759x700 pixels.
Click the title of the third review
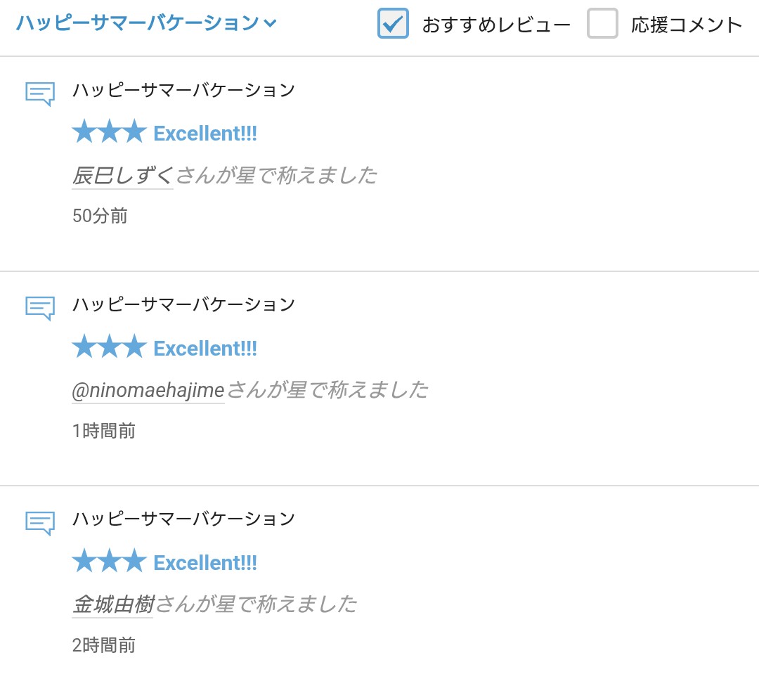[183, 519]
